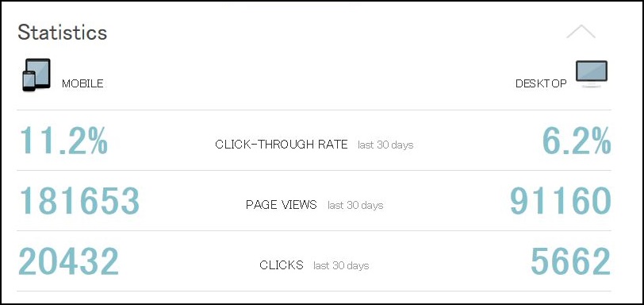
Task: Click 'last 30 days' beside CLICKS
Action: [x=341, y=265]
